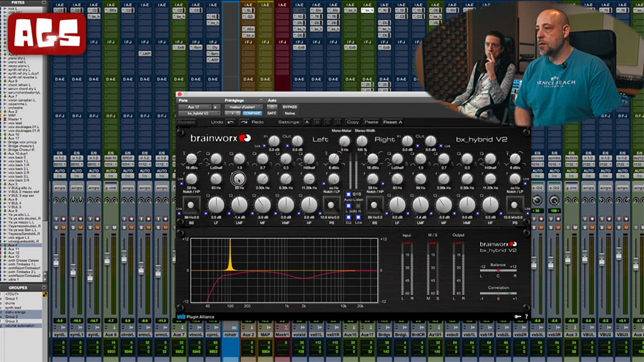Click the COMPARE button

252,113
